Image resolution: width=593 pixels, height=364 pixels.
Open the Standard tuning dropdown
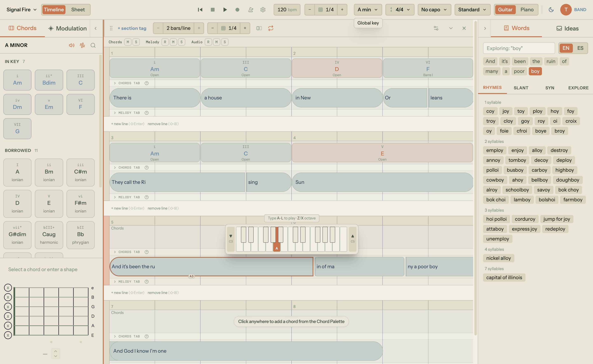pyautogui.click(x=472, y=10)
